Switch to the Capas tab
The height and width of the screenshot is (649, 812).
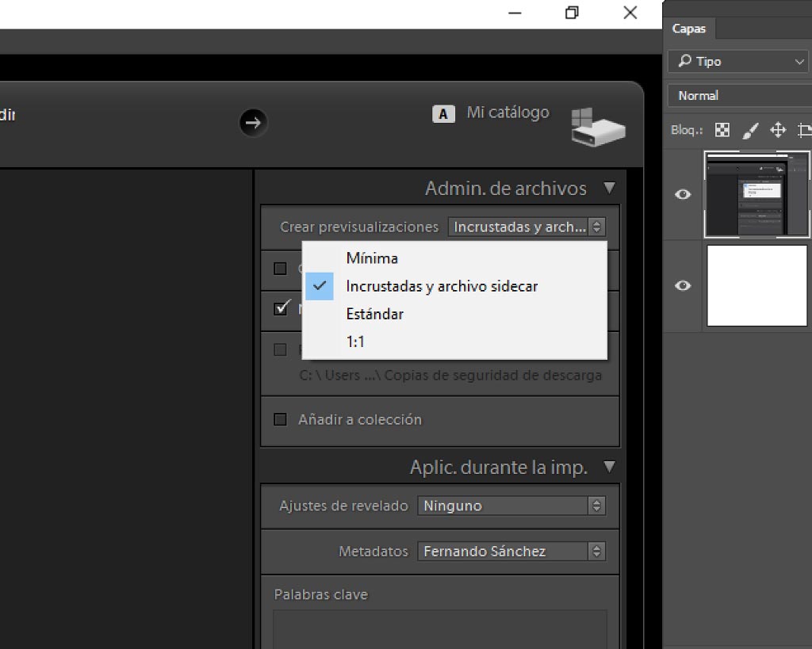pos(689,29)
